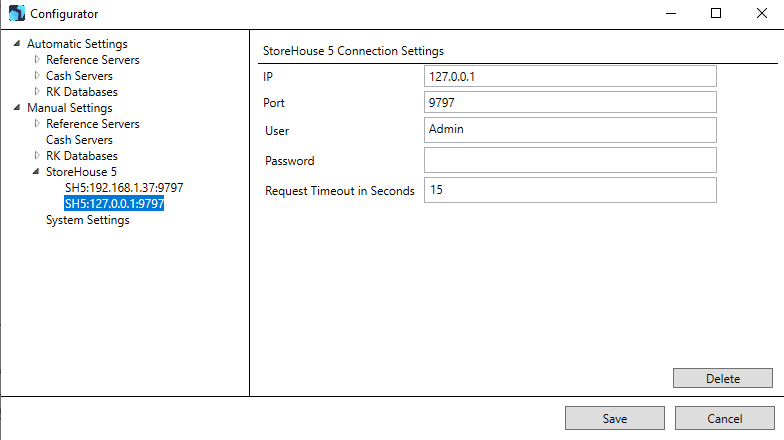The image size is (784, 440).
Task: Select Manual Settings in the tree
Action: tap(70, 108)
